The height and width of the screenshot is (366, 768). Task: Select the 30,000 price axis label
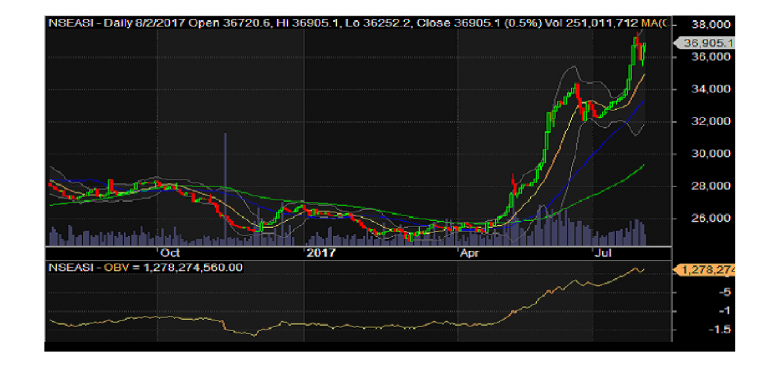pyautogui.click(x=710, y=153)
